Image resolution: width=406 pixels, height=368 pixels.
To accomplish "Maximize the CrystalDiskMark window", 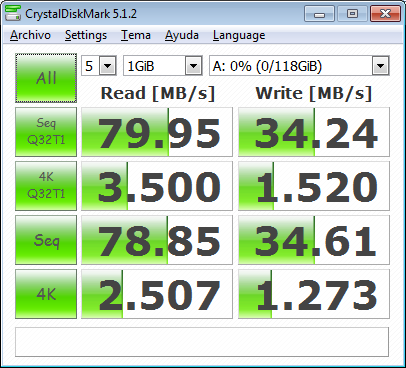I will [352, 14].
